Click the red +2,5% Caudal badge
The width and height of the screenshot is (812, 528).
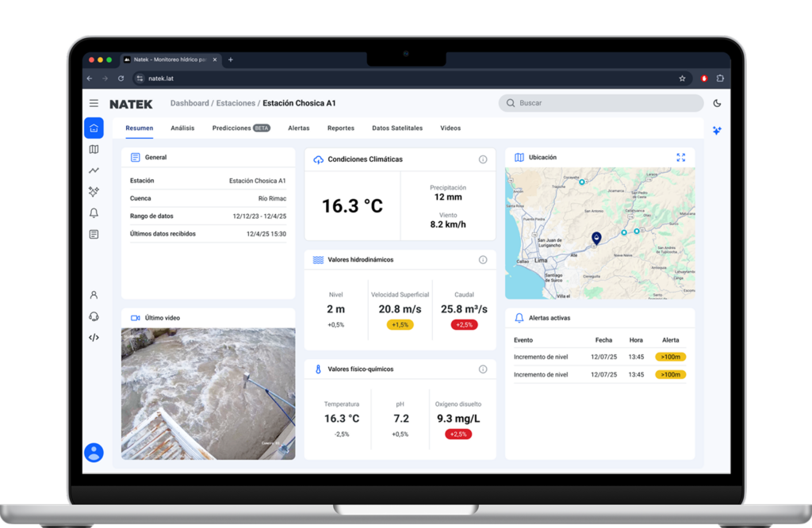464,324
